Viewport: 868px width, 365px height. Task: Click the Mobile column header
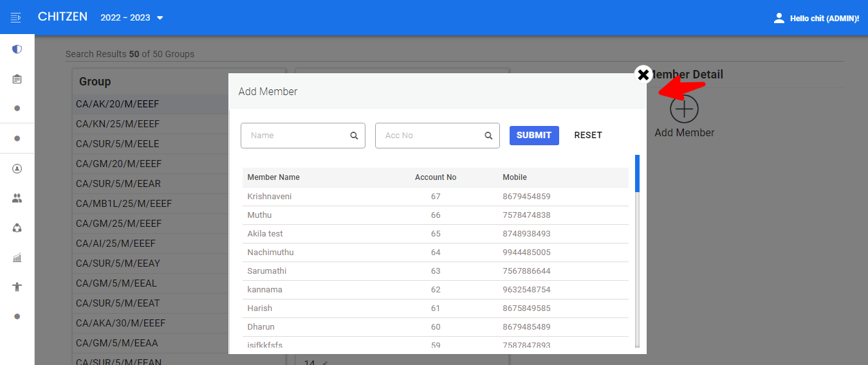(515, 177)
